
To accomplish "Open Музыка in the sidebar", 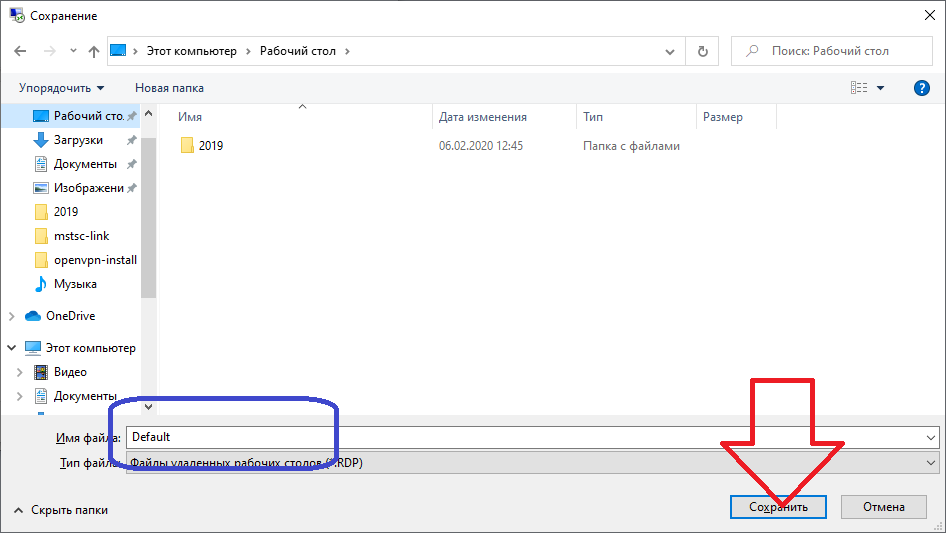I will [x=75, y=284].
